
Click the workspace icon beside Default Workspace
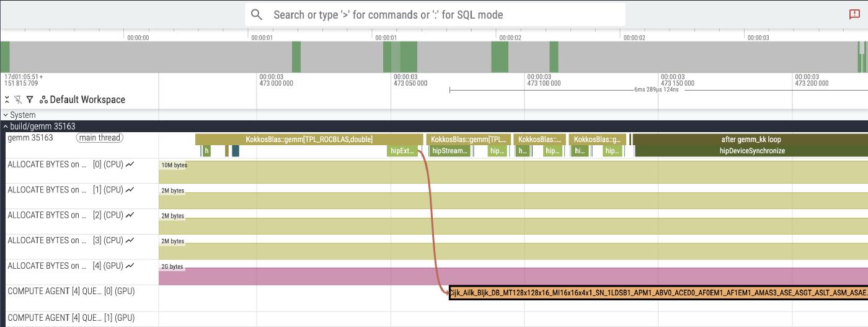pos(43,99)
